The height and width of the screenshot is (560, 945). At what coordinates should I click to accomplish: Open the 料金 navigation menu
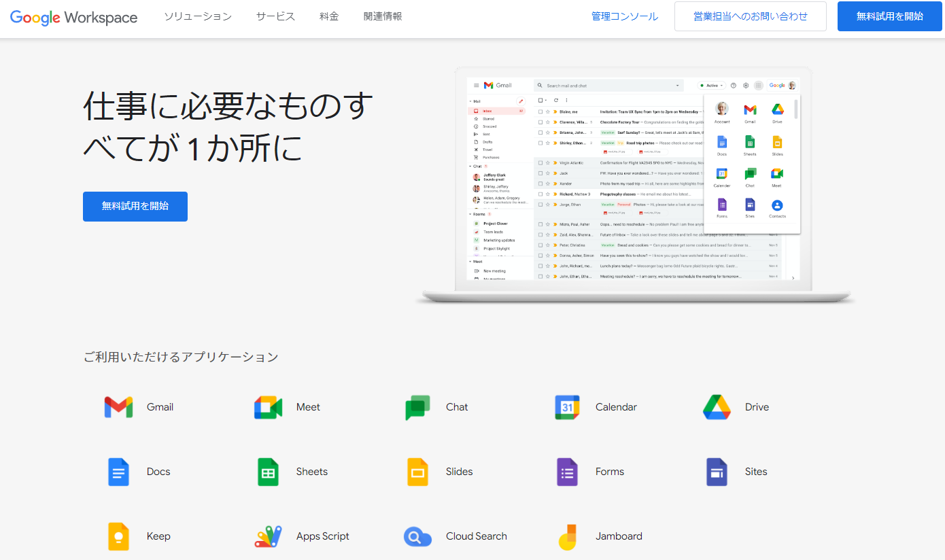tap(329, 16)
